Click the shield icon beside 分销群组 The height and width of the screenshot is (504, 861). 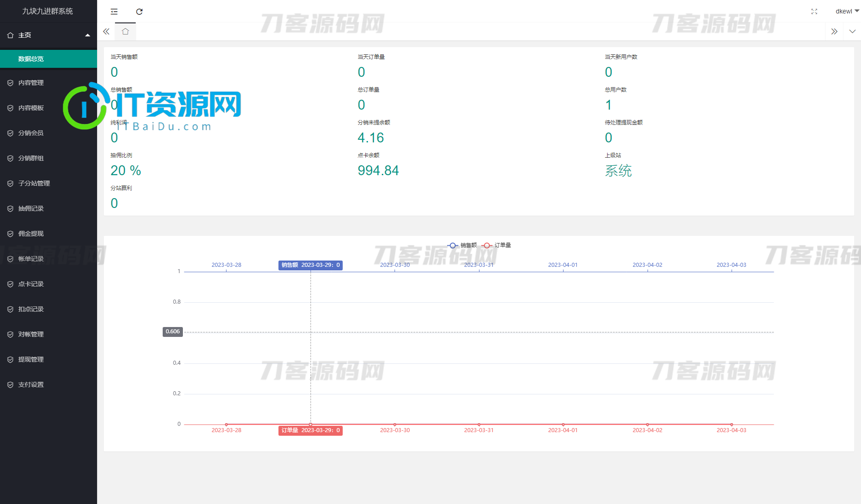click(x=10, y=158)
